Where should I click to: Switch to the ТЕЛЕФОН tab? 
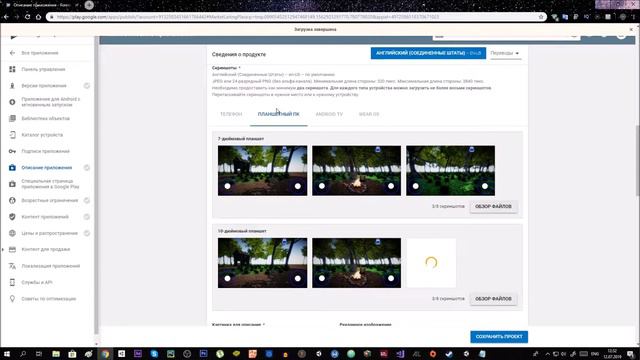coord(231,114)
